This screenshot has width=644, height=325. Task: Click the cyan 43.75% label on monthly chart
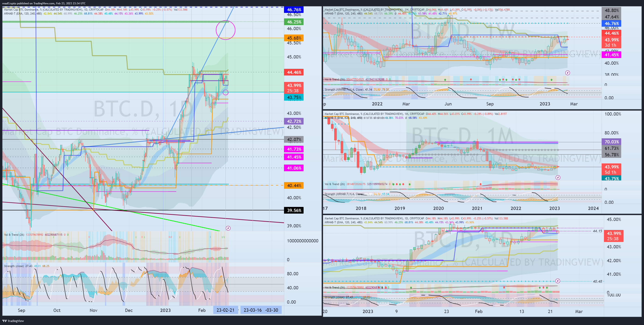click(612, 178)
